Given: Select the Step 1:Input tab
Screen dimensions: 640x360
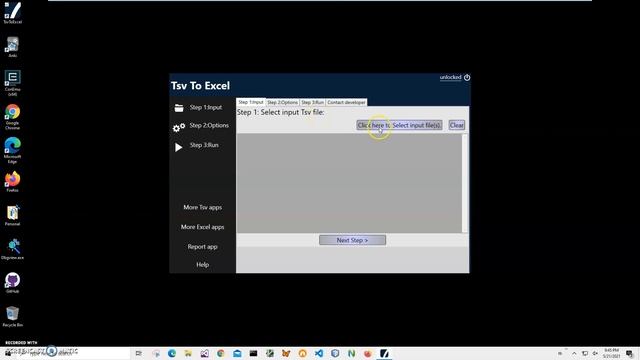Looking at the screenshot, I should (x=251, y=102).
